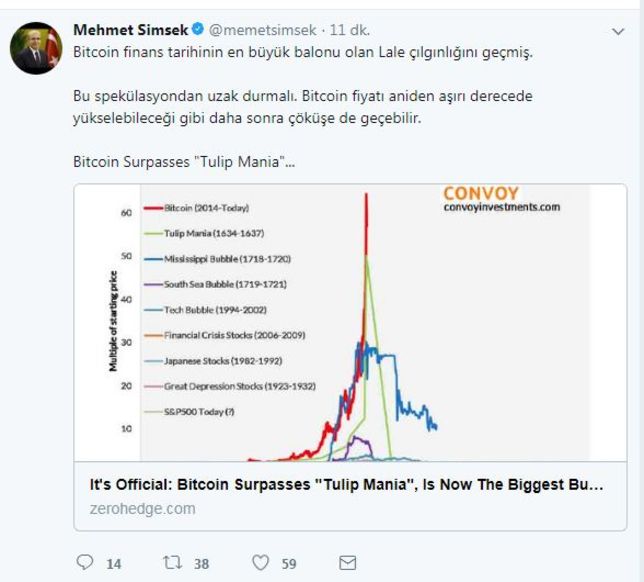Image resolution: width=644 pixels, height=582 pixels.
Task: Click the reply count 14
Action: click(x=113, y=564)
